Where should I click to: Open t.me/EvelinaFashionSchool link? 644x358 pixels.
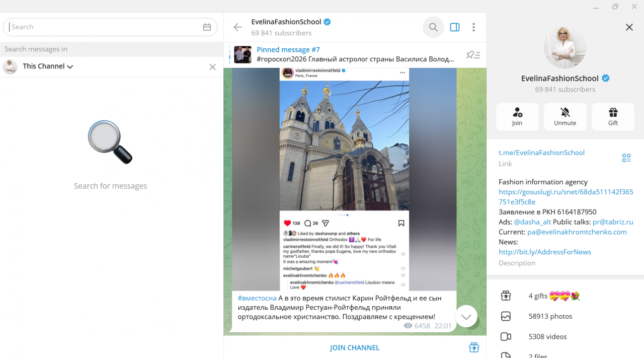pos(541,153)
